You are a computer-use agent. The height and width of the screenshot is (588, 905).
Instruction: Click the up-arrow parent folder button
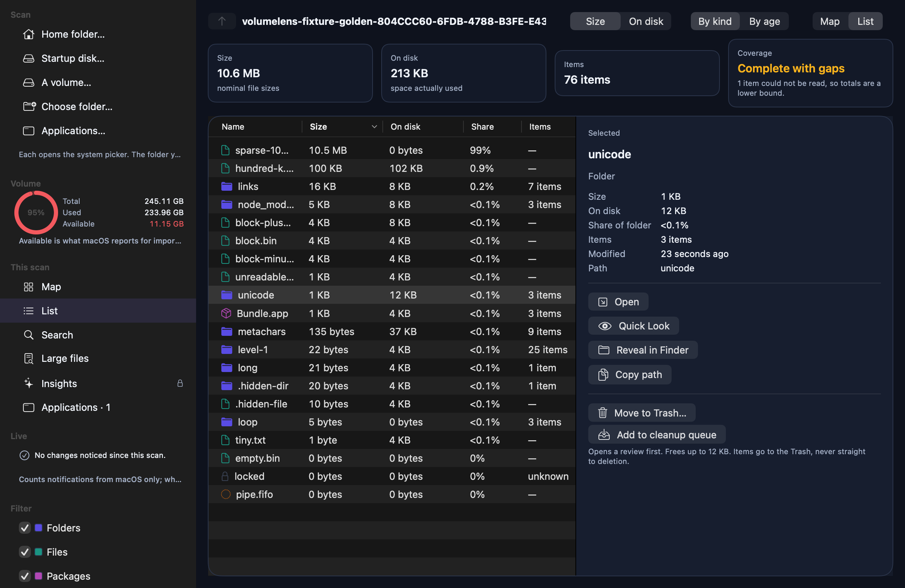point(222,21)
